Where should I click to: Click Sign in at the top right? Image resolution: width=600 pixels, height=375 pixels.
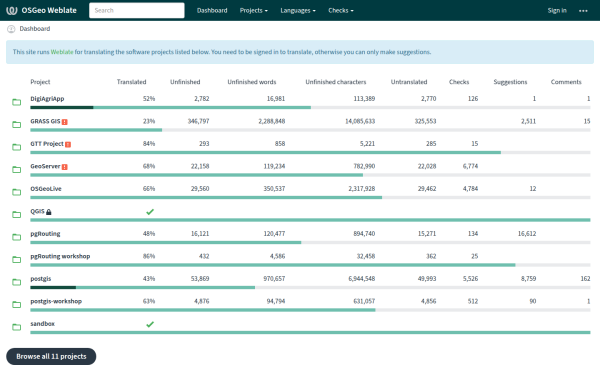[557, 10]
